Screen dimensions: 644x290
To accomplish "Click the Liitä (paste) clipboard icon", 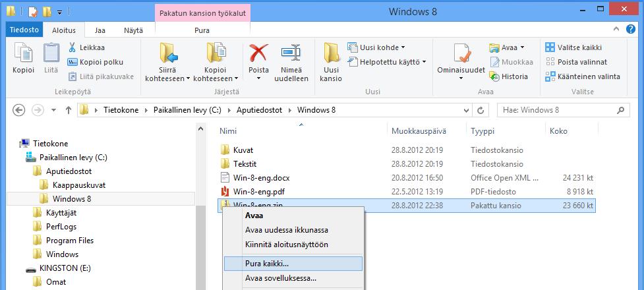I will tap(51, 52).
